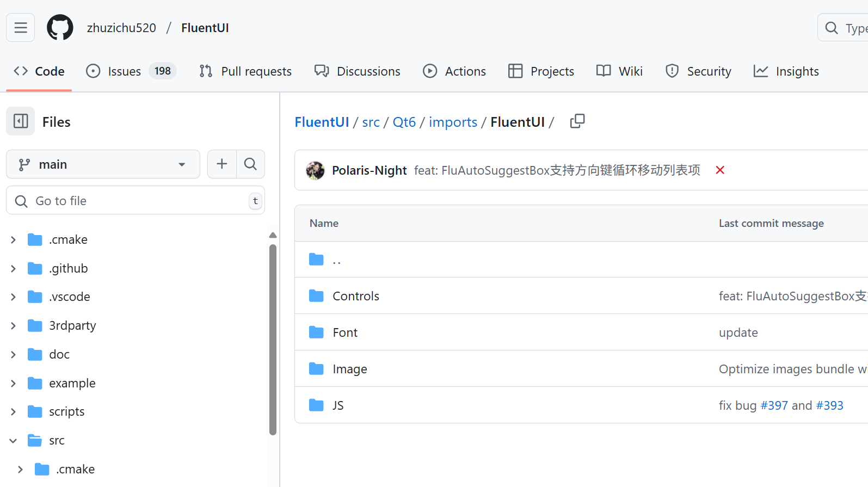
Task: Select the src folder in the tree
Action: point(57,441)
